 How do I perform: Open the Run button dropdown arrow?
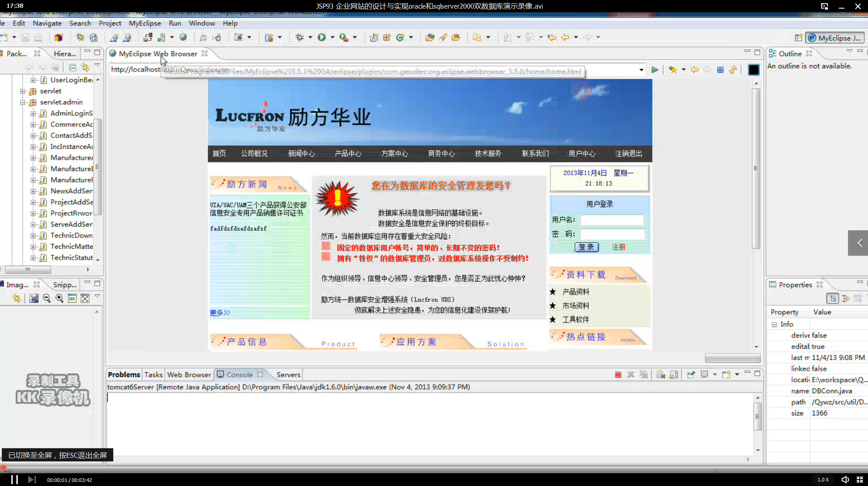click(333, 37)
